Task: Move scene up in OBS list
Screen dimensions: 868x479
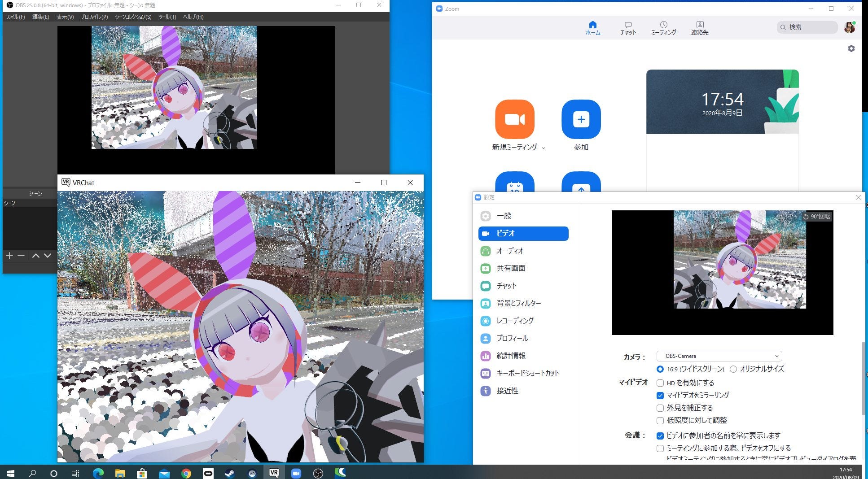Action: (x=36, y=256)
